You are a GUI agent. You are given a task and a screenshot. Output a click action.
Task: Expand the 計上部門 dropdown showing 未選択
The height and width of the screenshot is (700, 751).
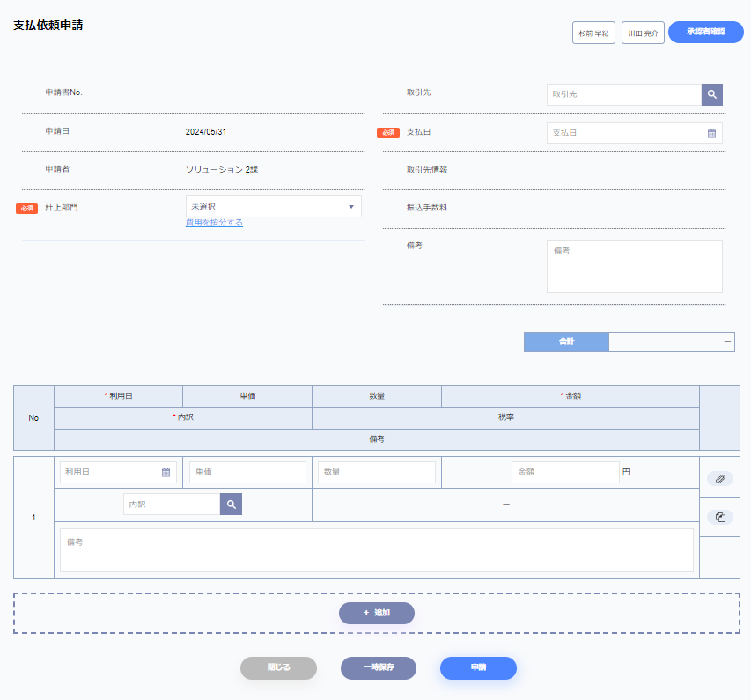[273, 207]
